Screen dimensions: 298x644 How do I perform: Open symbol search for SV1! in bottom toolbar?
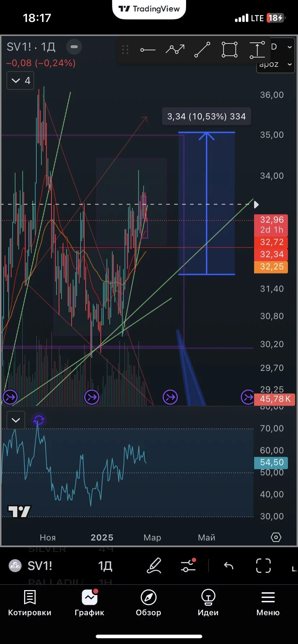click(31, 566)
